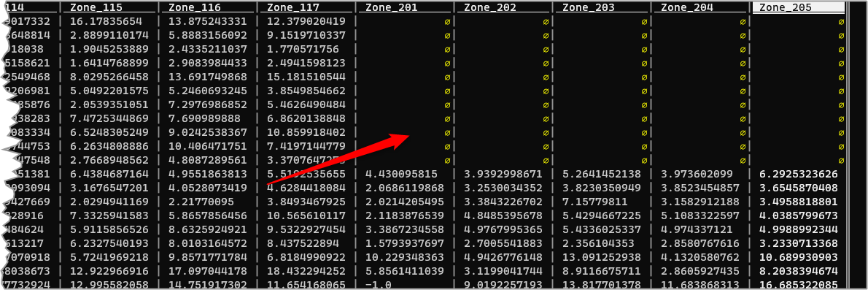Image resolution: width=868 pixels, height=290 pixels.
Task: Select cell 10.229348363
Action: click(x=405, y=257)
